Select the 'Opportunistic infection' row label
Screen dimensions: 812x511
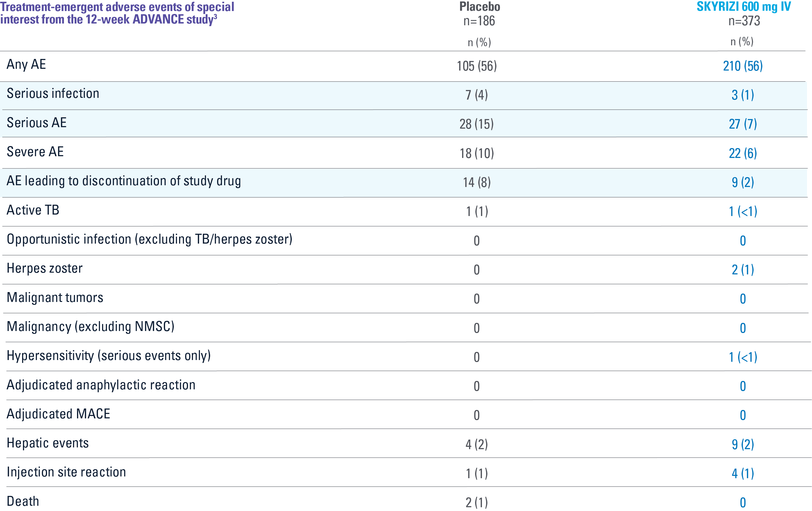click(149, 240)
